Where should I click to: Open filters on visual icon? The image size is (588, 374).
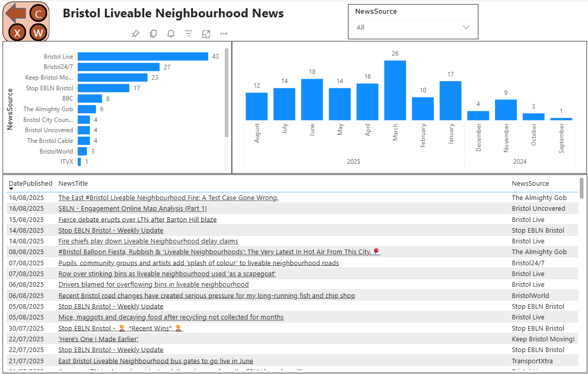(x=189, y=34)
